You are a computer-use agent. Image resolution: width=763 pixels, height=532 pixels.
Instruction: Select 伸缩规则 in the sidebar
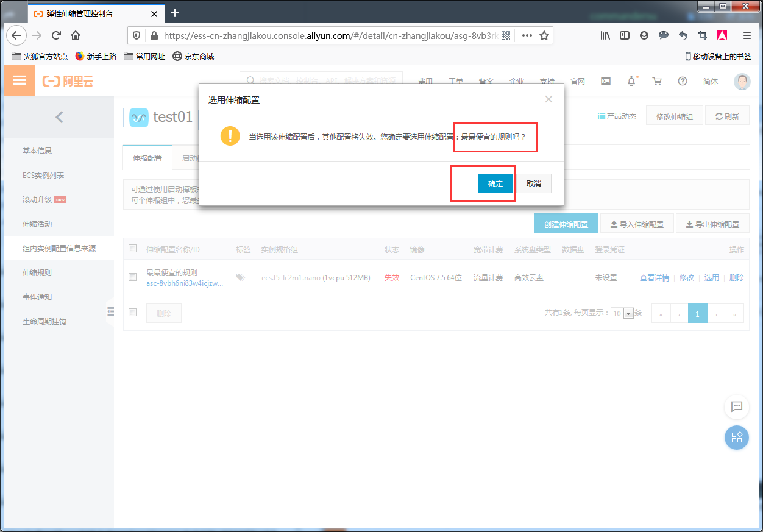(x=37, y=272)
